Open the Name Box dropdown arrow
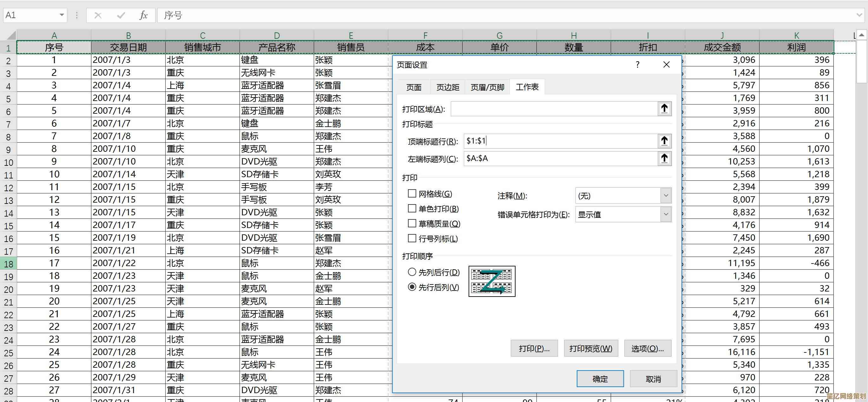 (62, 15)
